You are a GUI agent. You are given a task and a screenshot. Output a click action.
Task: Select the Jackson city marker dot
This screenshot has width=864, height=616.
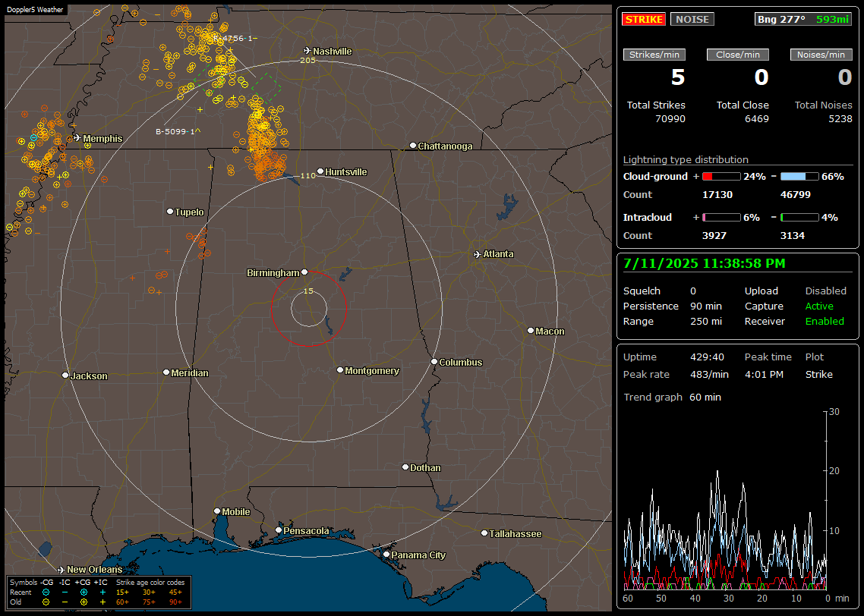(65, 375)
